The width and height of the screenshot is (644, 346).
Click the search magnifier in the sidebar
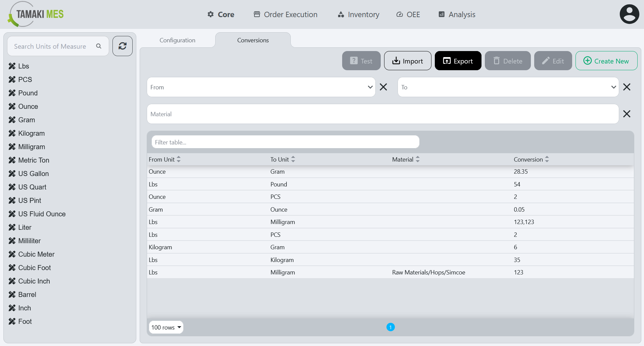coord(99,46)
